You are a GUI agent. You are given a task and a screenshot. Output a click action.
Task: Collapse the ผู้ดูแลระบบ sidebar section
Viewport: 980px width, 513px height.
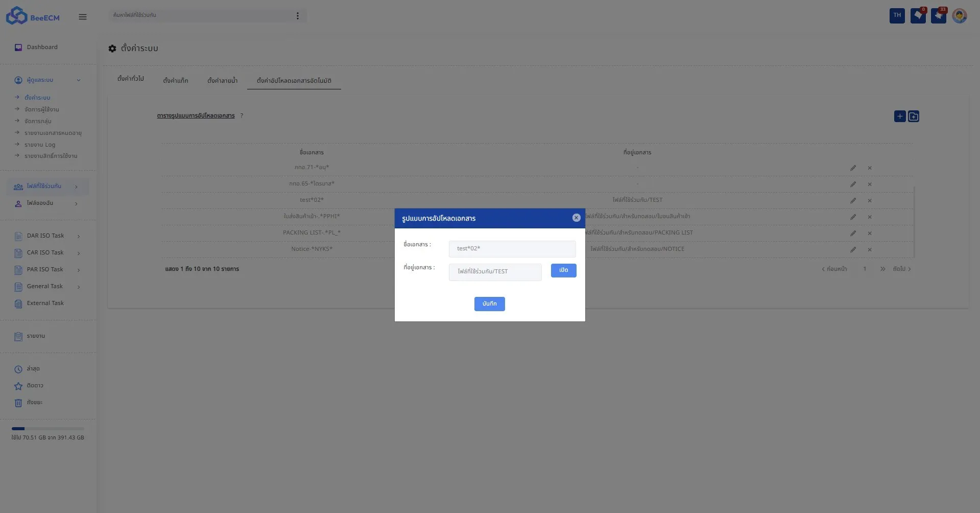click(79, 80)
